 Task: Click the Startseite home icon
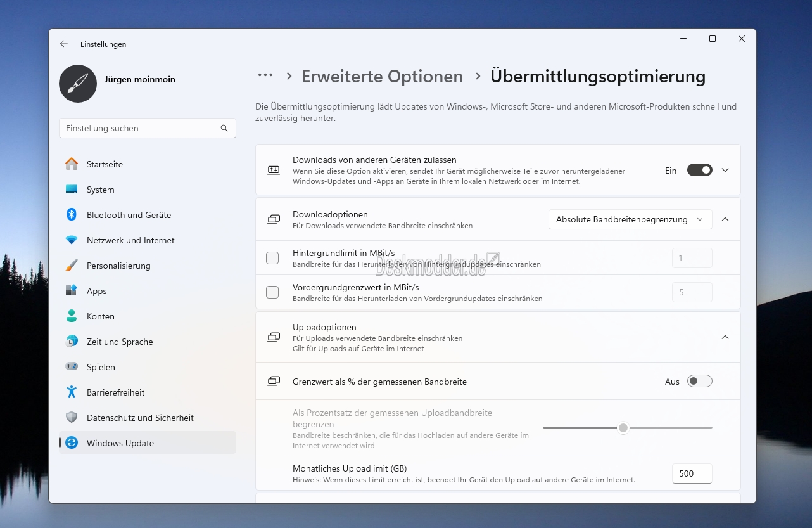tap(72, 164)
